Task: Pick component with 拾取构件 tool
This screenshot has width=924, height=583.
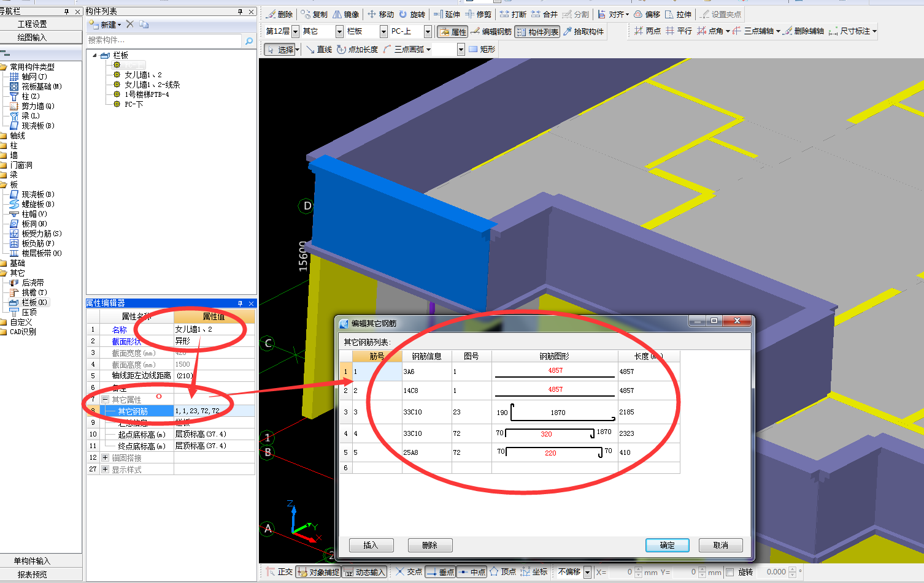Action: point(583,31)
